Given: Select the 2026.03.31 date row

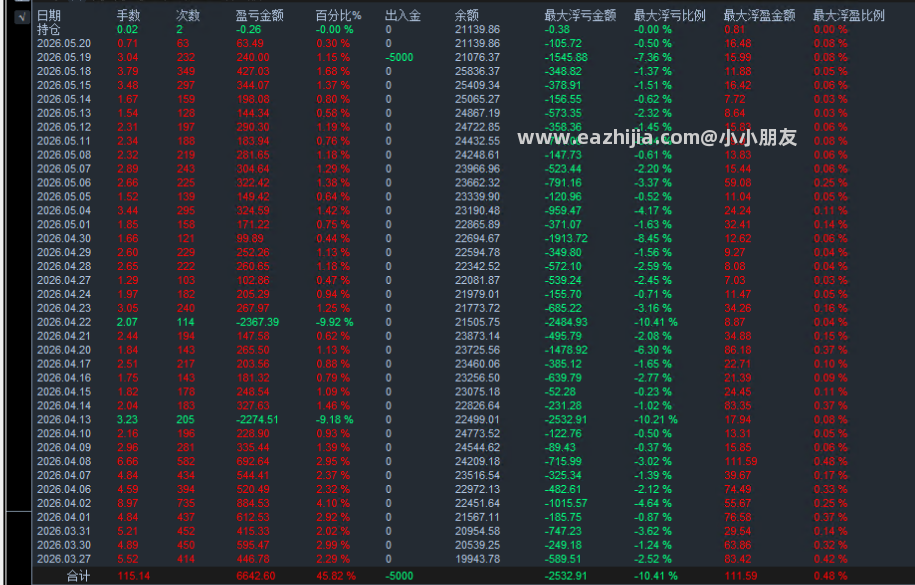Looking at the screenshot, I should [64, 531].
